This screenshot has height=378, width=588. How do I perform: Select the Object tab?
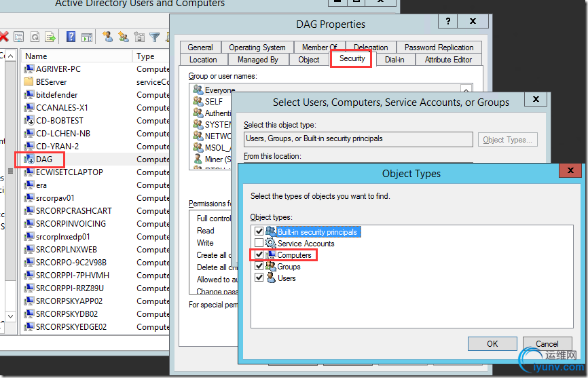point(309,60)
